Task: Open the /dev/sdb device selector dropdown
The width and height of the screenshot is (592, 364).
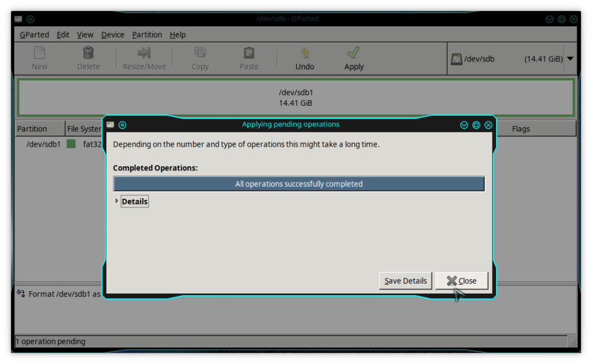Action: tap(569, 58)
